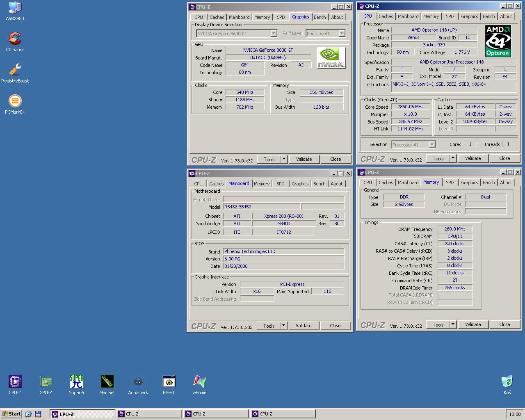
Task: Click title bar icon of CPU tab window
Action: coord(361,6)
